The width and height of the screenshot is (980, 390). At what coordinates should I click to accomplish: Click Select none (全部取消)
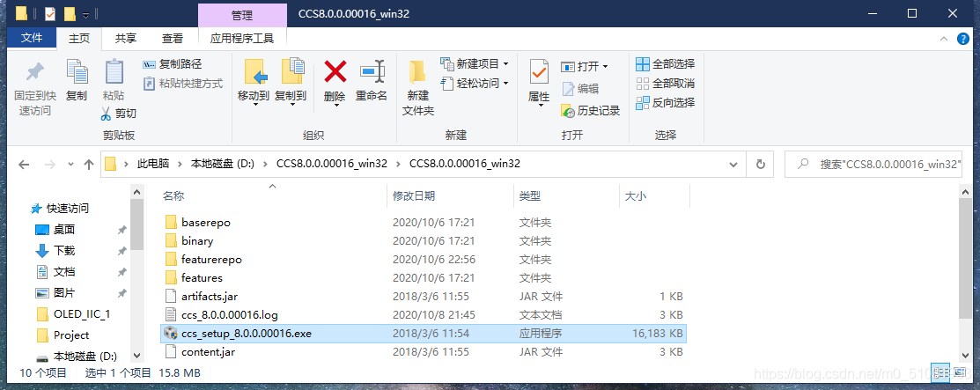(665, 83)
